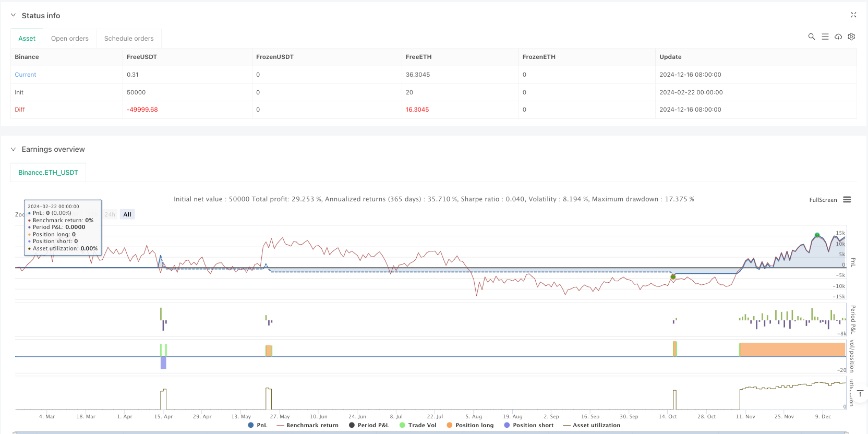Click the orange Position long block in November

tap(792, 349)
